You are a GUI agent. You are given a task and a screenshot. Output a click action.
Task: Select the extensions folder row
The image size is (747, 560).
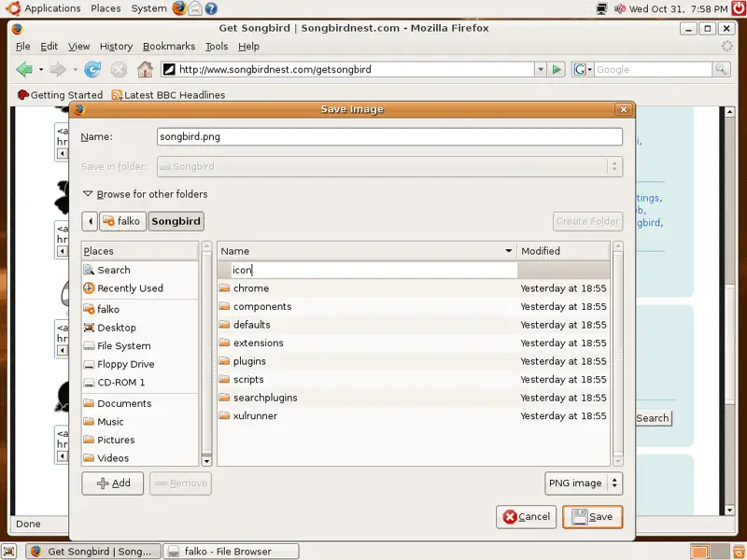point(414,343)
